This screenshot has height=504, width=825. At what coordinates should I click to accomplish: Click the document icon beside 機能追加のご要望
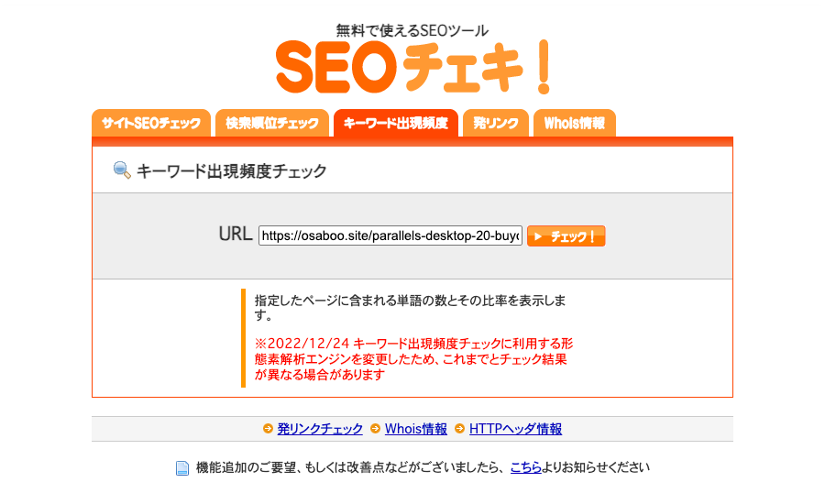point(182,467)
